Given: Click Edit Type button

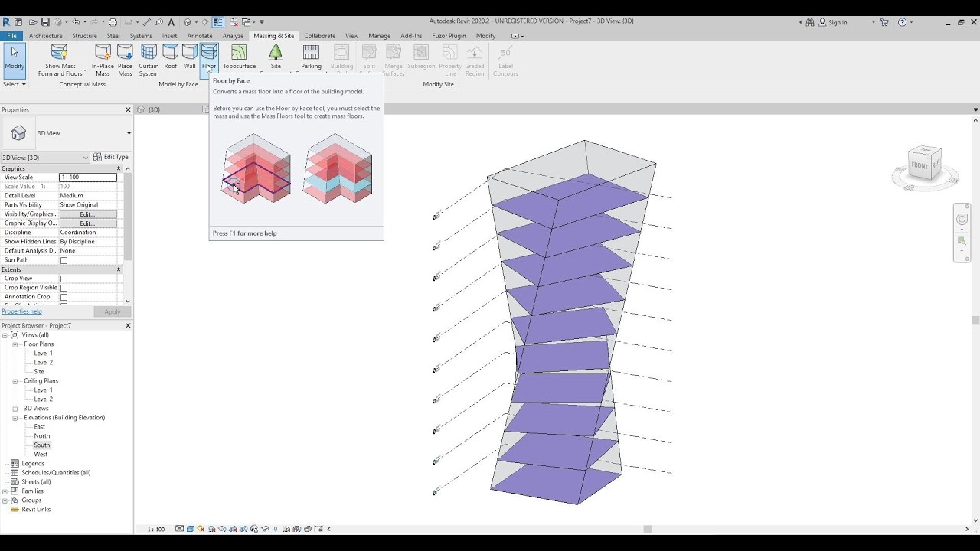Looking at the screenshot, I should tap(111, 158).
